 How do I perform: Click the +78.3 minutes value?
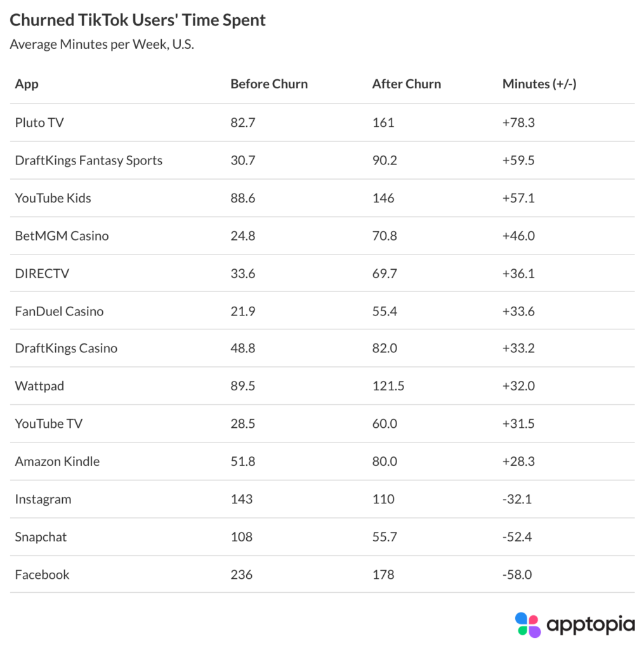tap(518, 123)
